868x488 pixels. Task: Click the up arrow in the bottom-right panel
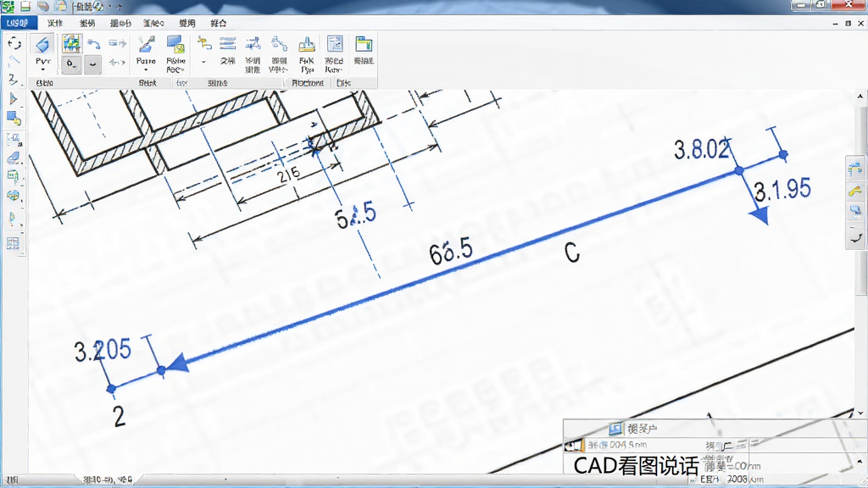[x=860, y=461]
